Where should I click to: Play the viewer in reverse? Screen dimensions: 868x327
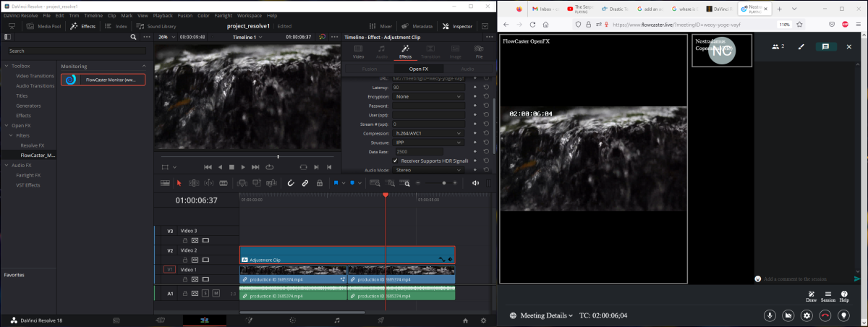coord(220,167)
